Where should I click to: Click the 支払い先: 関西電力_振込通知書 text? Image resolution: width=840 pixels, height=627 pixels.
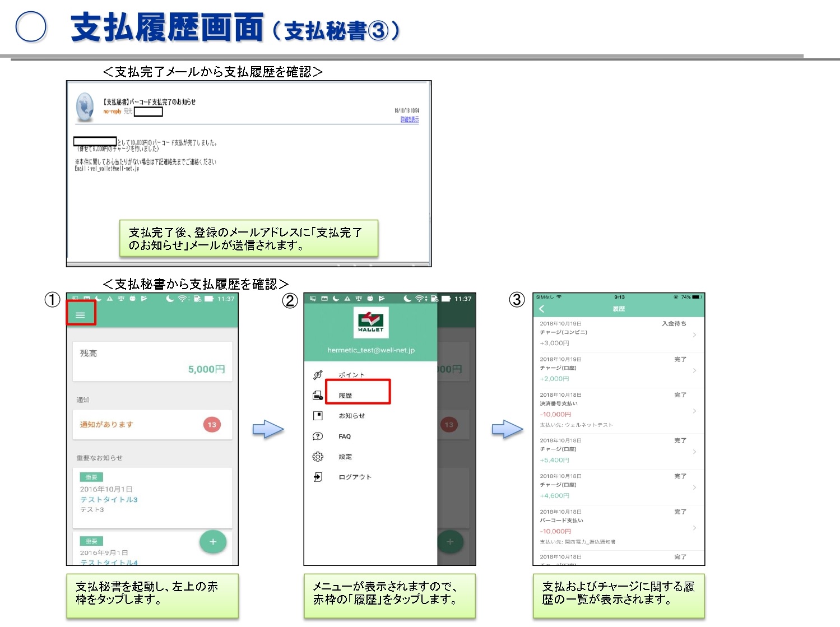coord(577,542)
